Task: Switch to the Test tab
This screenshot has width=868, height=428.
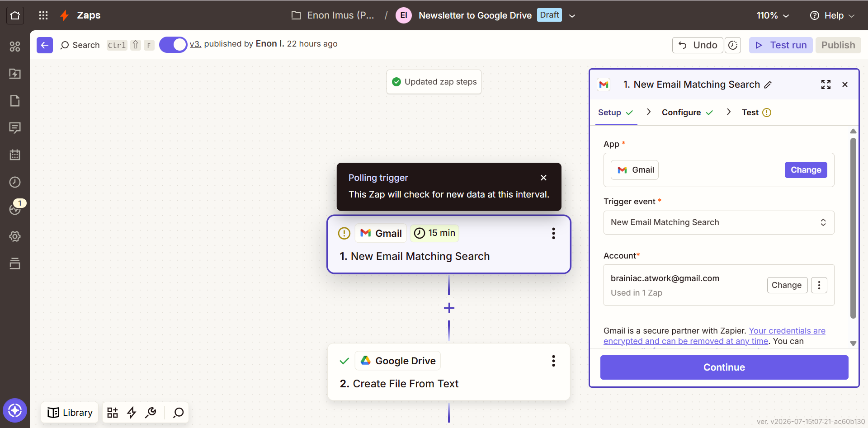Action: click(756, 113)
